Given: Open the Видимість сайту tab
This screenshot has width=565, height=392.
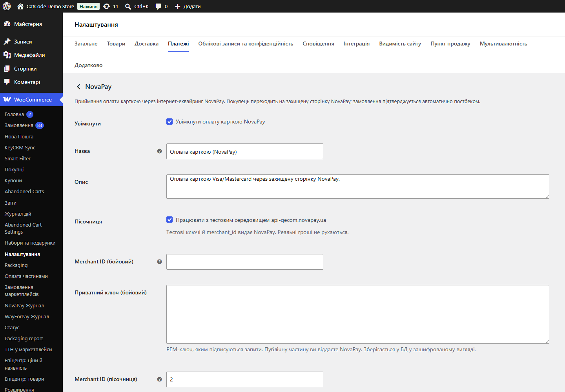Looking at the screenshot, I should click(400, 44).
